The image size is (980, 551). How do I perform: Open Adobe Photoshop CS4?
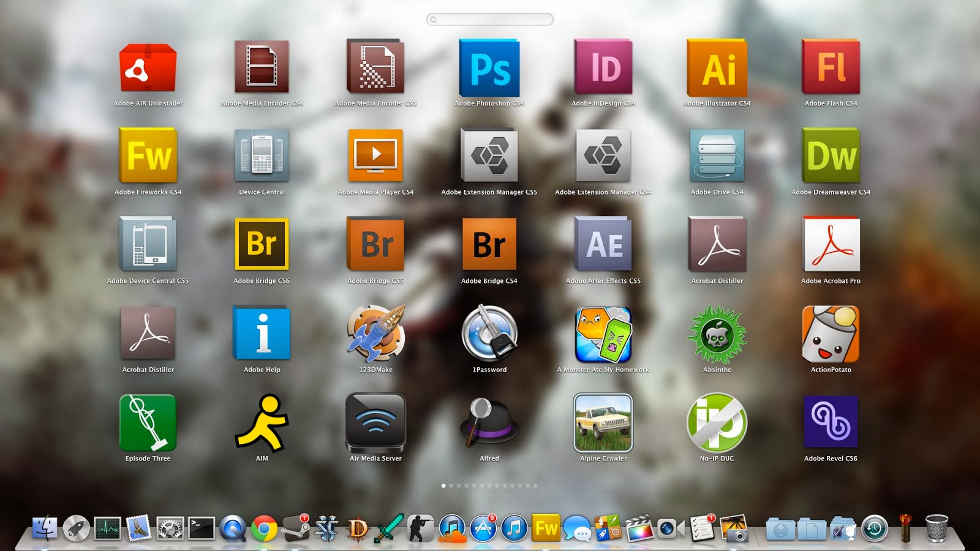[x=489, y=67]
